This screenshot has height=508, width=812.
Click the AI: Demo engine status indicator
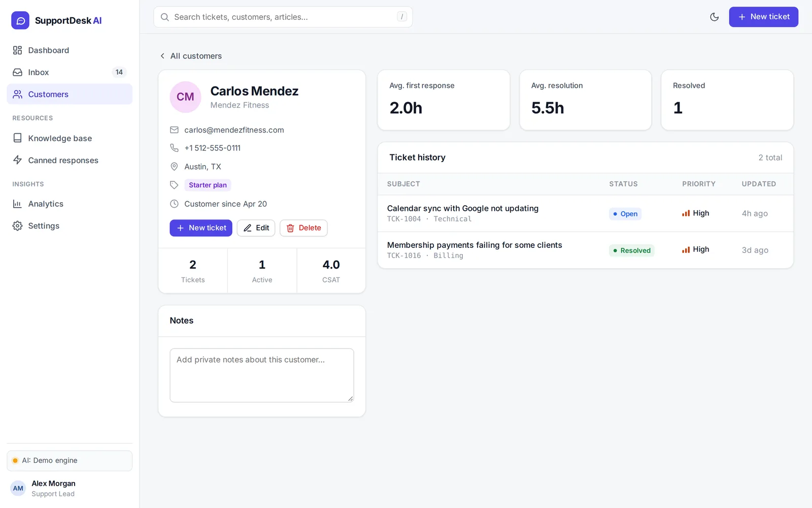[x=70, y=461]
